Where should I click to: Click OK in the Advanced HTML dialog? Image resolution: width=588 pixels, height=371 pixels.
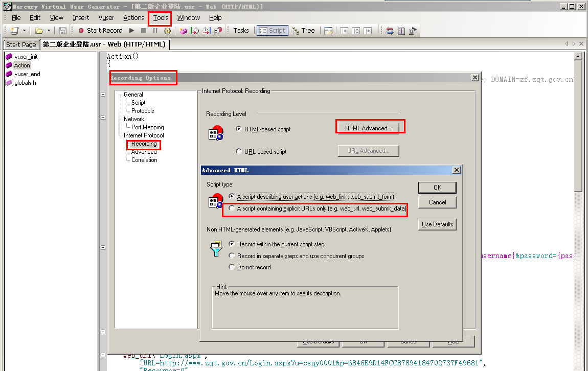pos(437,187)
